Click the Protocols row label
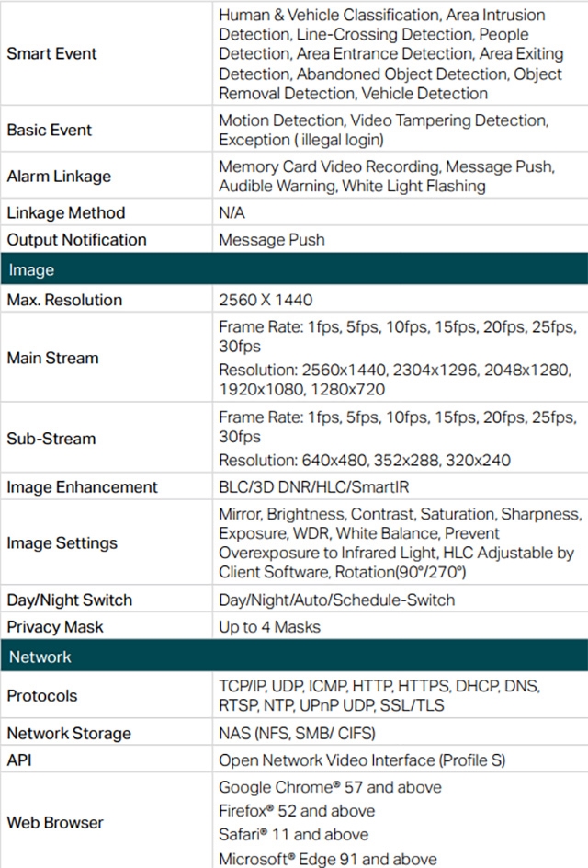This screenshot has height=868, width=588. (x=42, y=696)
